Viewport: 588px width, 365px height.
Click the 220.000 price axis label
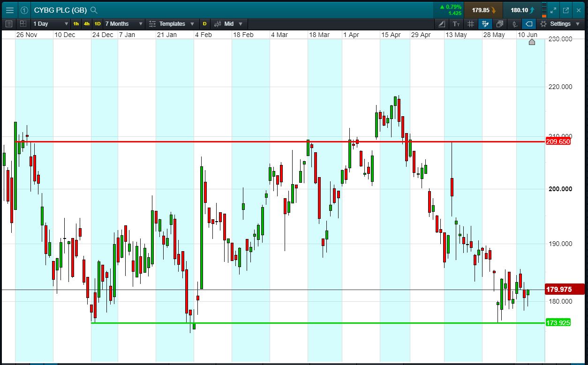coord(560,87)
